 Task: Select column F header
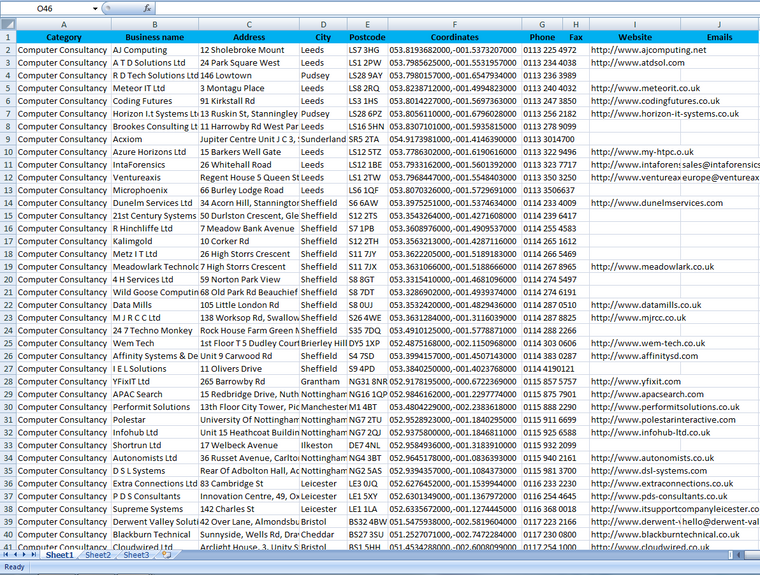[455, 24]
